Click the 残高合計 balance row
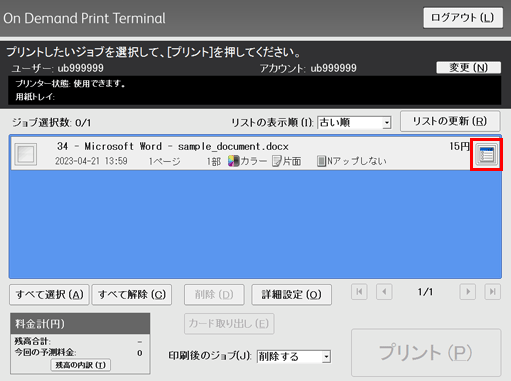This screenshot has width=511, height=381. (x=79, y=342)
